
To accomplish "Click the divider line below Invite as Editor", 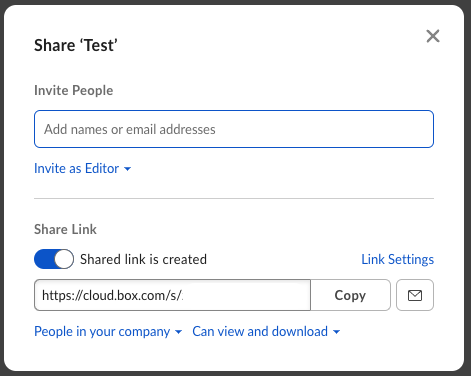I will click(234, 198).
